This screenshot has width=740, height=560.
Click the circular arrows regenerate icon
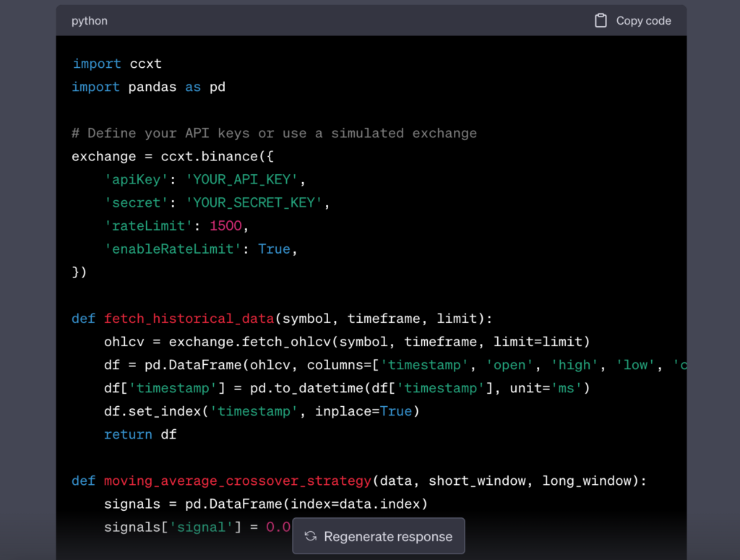coord(311,536)
